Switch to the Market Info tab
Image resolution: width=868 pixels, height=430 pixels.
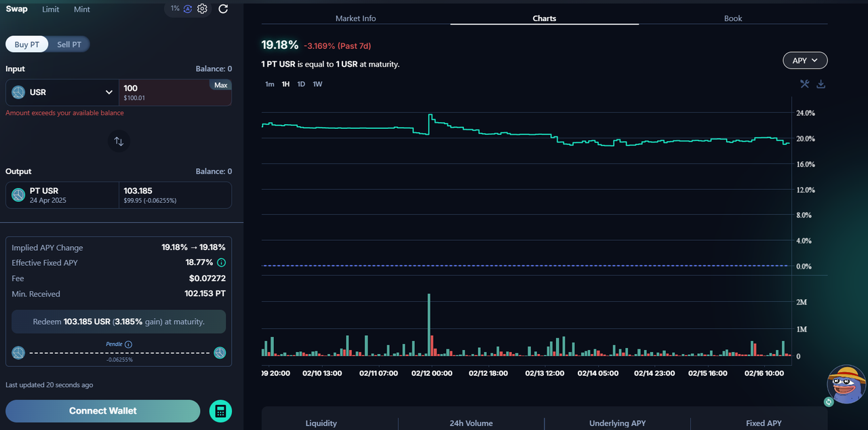(x=355, y=18)
